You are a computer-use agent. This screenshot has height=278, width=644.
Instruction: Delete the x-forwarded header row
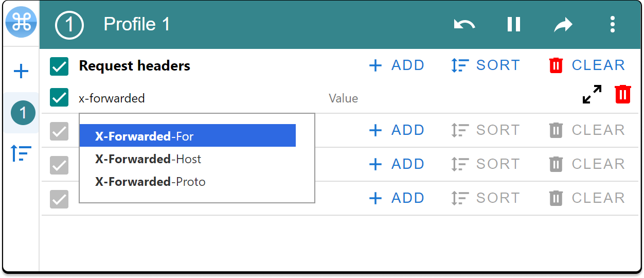tap(623, 95)
